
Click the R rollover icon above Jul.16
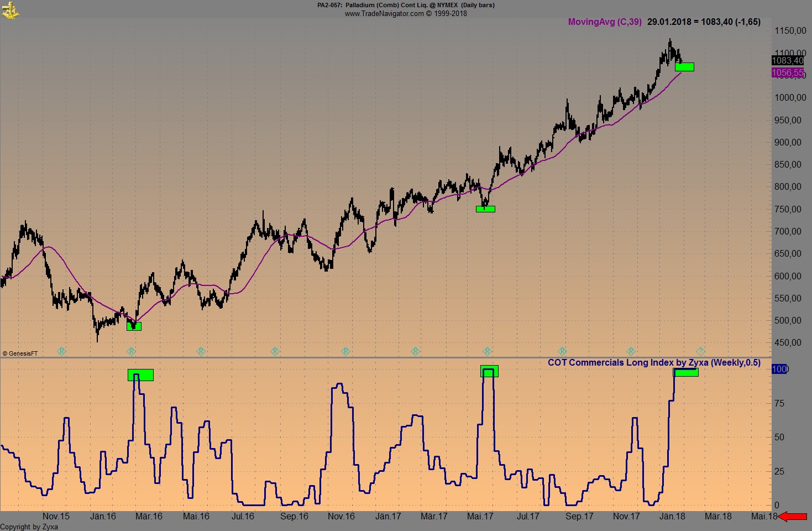point(274,351)
